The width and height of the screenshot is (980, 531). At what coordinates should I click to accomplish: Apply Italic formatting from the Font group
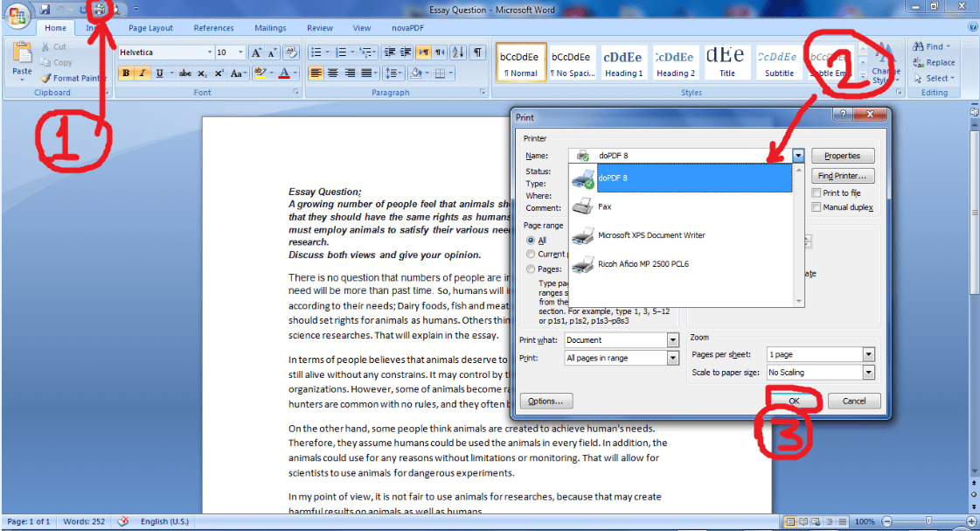coord(142,73)
